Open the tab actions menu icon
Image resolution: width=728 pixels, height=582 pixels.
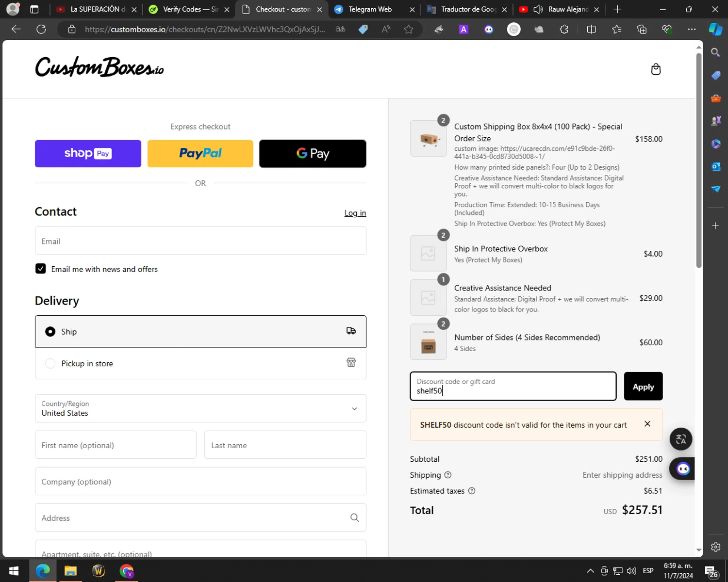34,9
